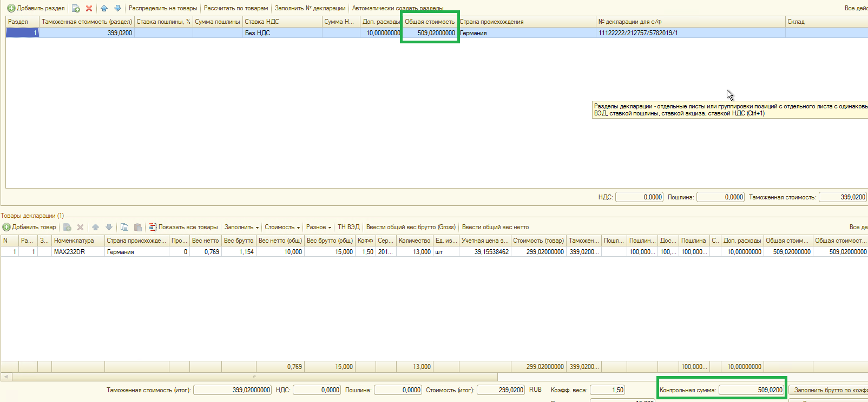Open the Разное dropdown menu
The width and height of the screenshot is (868, 402).
[318, 228]
